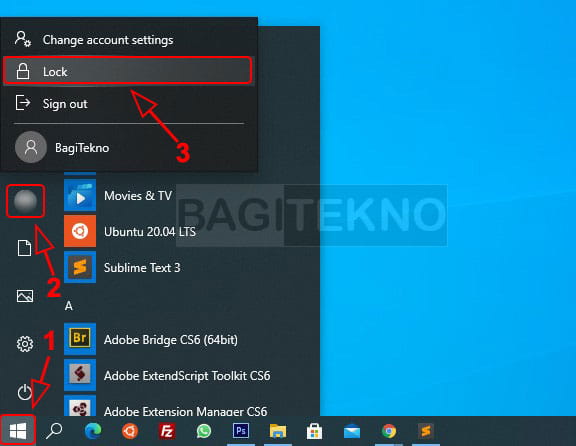Select the BagiTekno user account
The height and width of the screenshot is (446, 576).
[x=129, y=147]
